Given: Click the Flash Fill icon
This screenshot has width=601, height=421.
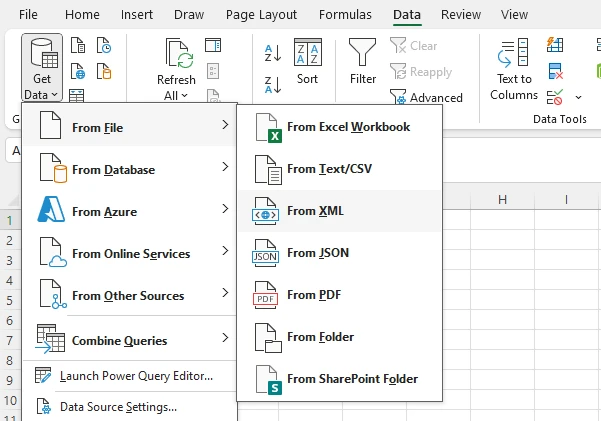Looking at the screenshot, I should [x=555, y=45].
